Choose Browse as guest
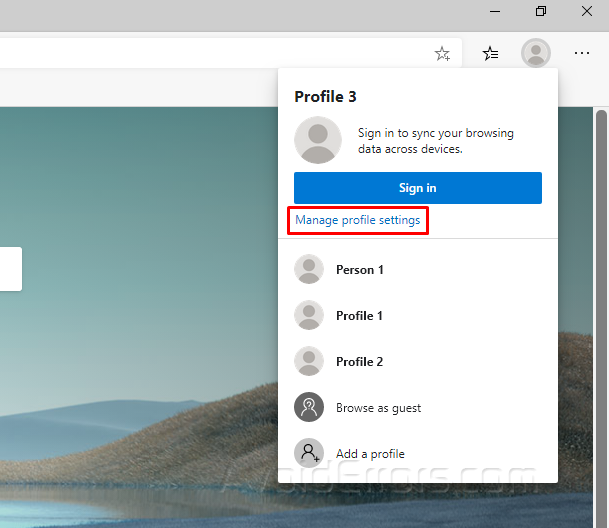609x528 pixels. [378, 408]
